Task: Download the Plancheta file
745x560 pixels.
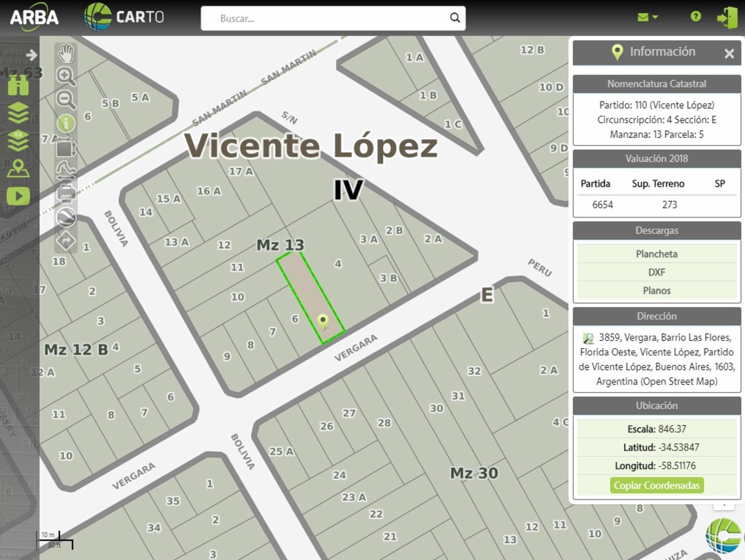Action: pos(656,254)
